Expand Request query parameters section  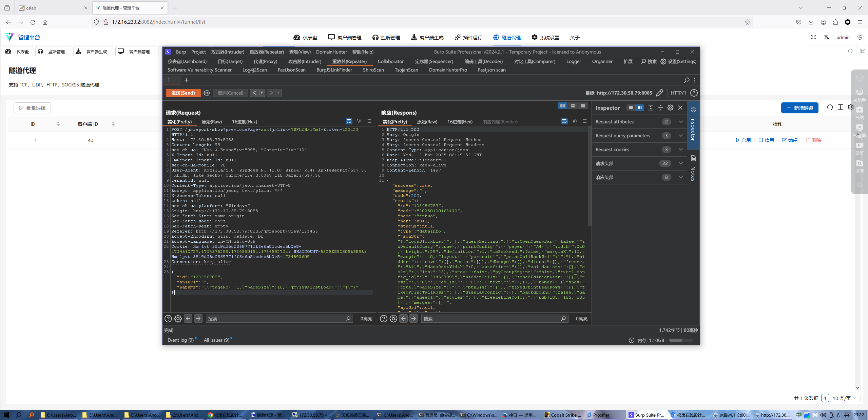click(x=680, y=136)
